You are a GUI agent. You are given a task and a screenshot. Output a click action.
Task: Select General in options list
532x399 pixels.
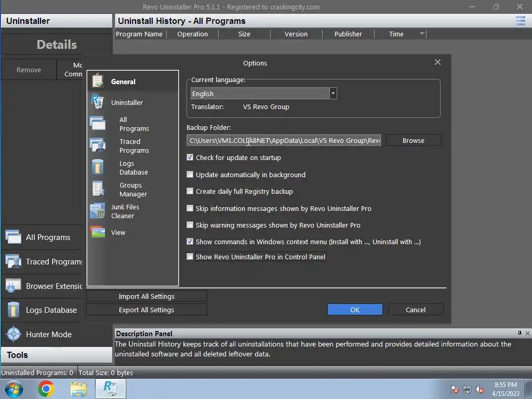132,82
